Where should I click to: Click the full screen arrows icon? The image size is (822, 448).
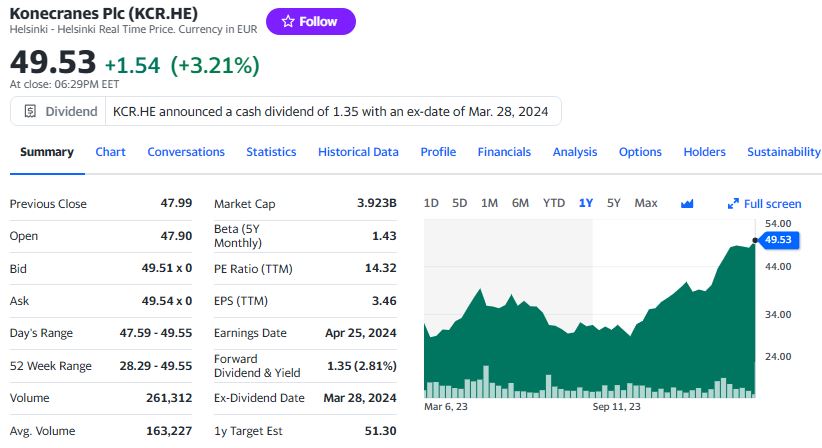point(733,204)
